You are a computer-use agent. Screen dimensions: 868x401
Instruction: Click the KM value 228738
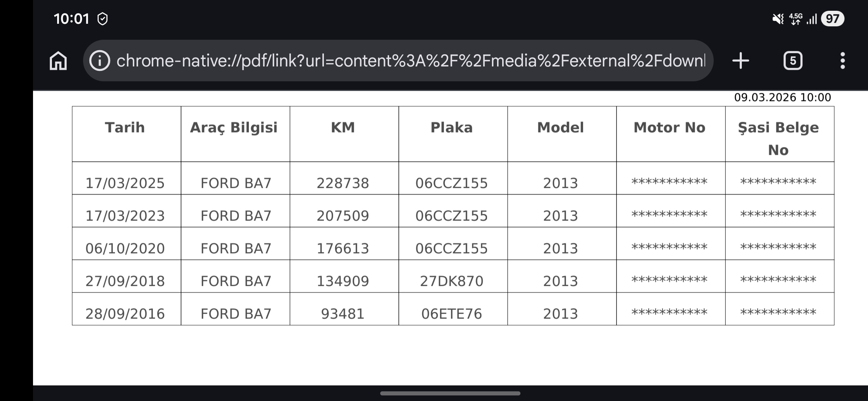point(343,183)
